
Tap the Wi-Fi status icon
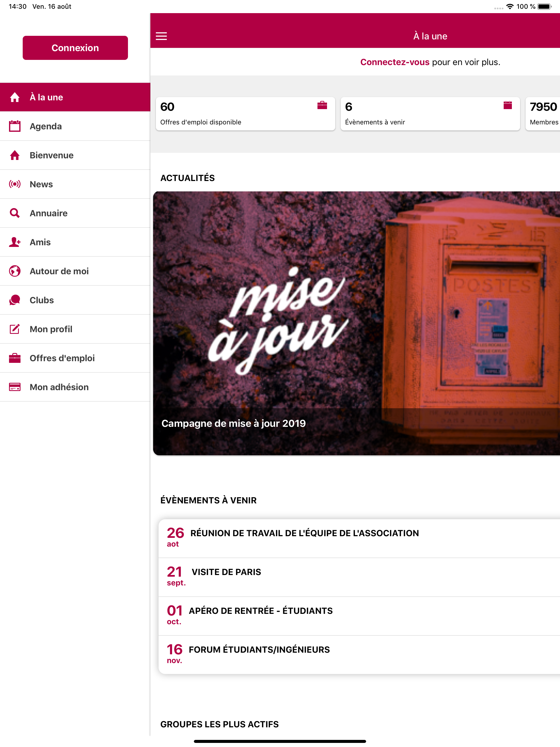[x=510, y=6]
